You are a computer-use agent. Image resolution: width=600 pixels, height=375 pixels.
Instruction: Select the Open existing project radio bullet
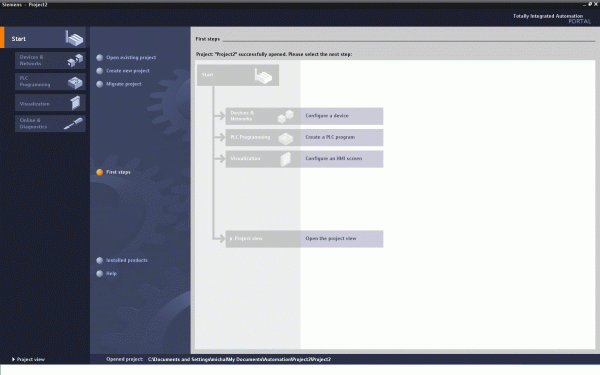click(x=99, y=57)
